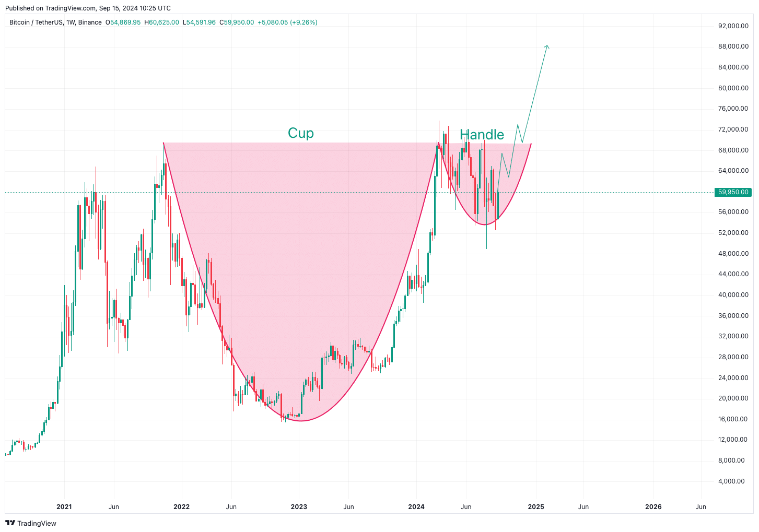Click the TradingView logo at bottom left
Viewport: 759px width, 532px height.
30,523
